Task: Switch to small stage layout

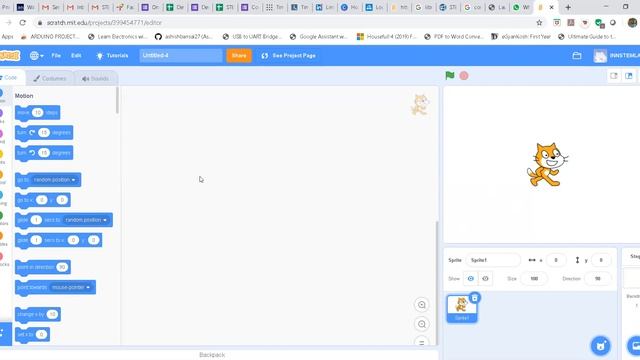Action: pos(614,76)
